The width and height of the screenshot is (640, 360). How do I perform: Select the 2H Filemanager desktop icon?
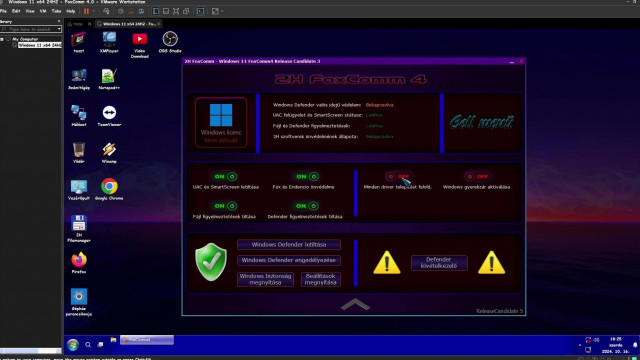click(x=79, y=229)
